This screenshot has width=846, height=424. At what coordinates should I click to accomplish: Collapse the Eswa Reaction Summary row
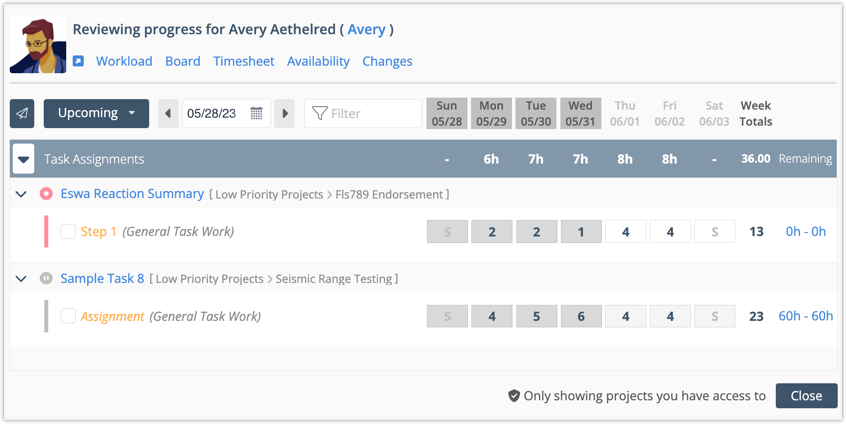coord(21,194)
